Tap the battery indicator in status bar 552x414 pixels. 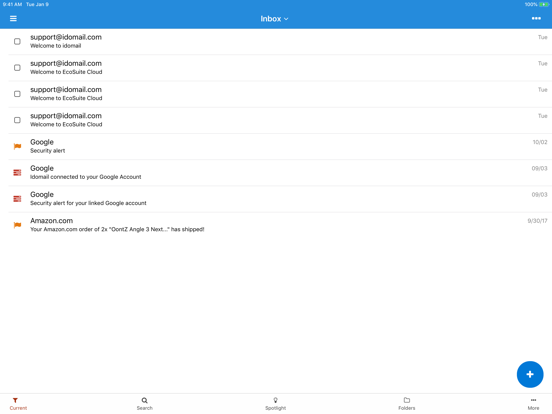pyautogui.click(x=544, y=4)
